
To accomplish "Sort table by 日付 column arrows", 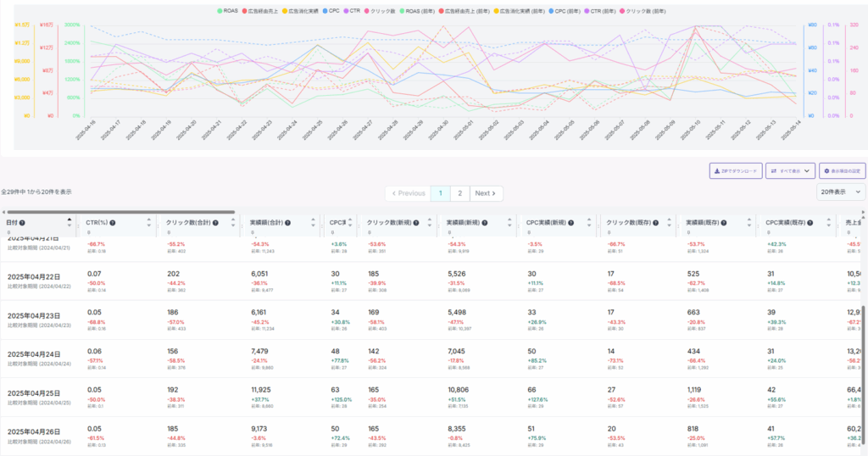I will point(70,223).
